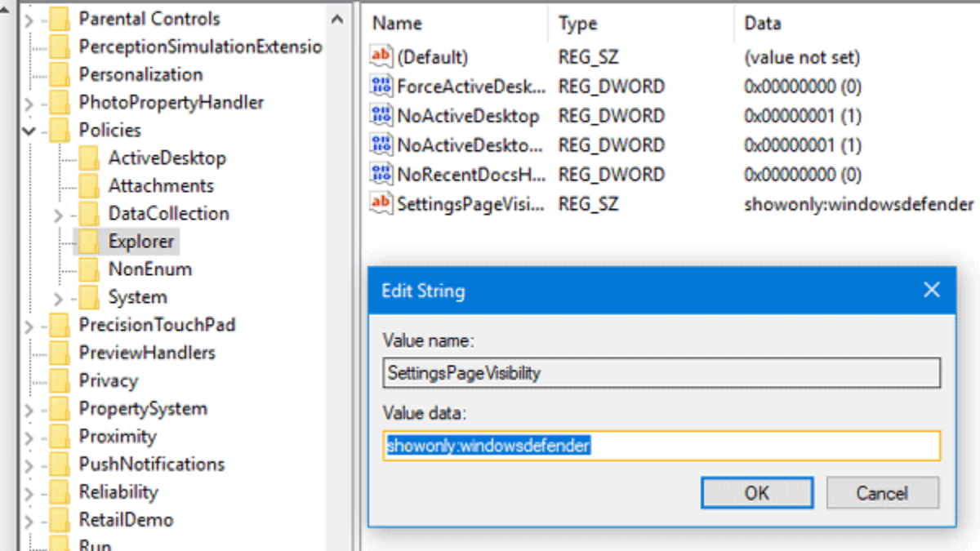The image size is (980, 551).
Task: Click the Value data text field
Action: 661,446
